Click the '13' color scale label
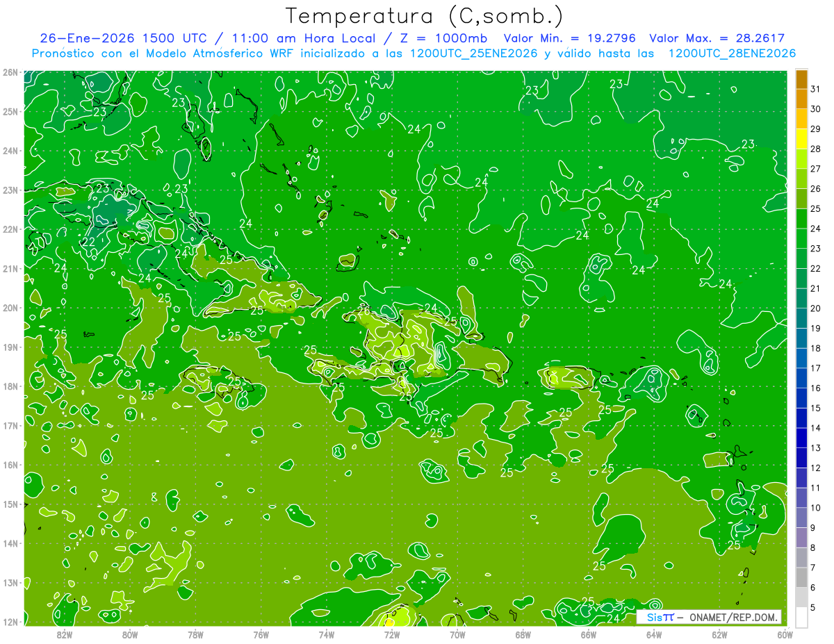Image resolution: width=834 pixels, height=644 pixels. tap(815, 448)
